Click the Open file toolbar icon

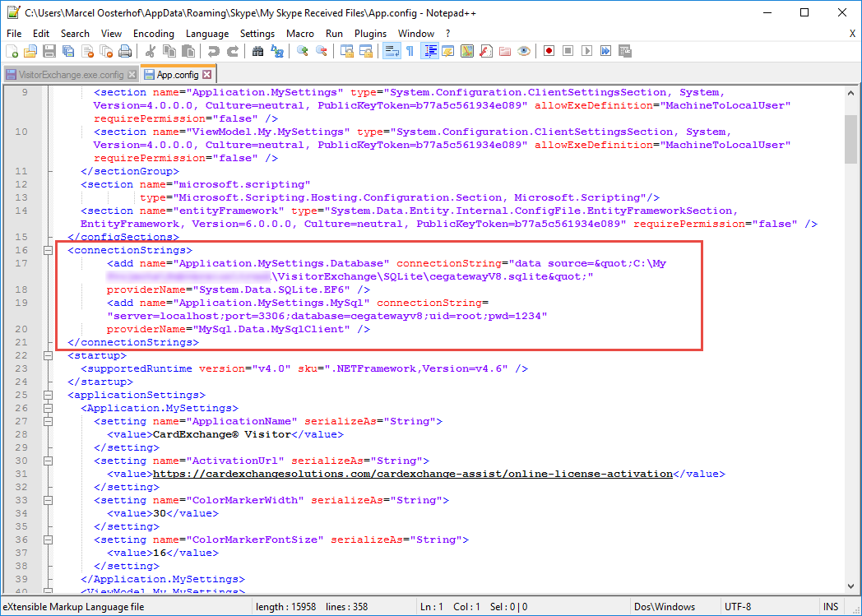30,52
